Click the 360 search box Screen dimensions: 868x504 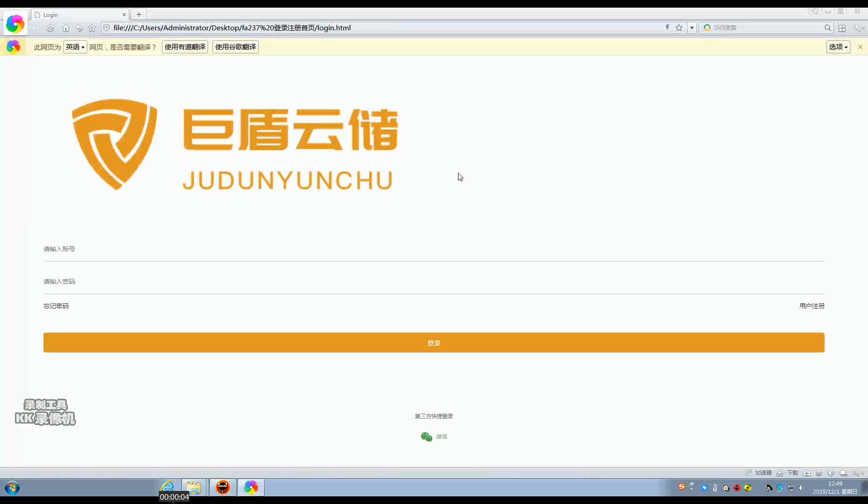(767, 28)
